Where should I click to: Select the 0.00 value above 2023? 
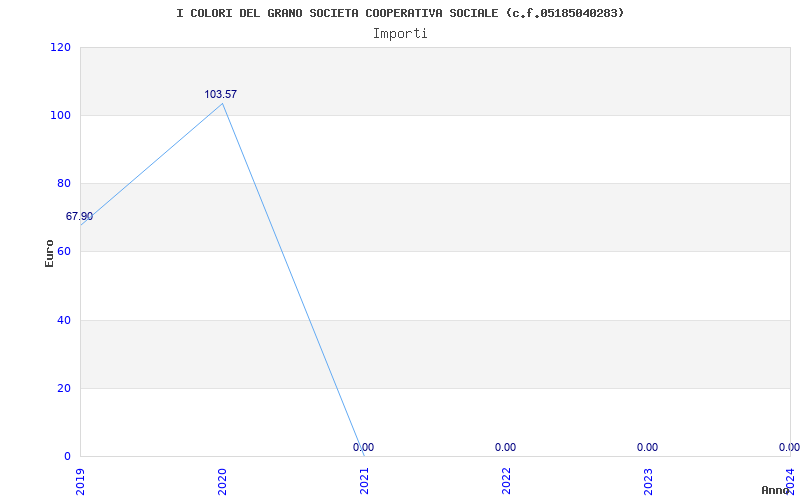click(x=647, y=447)
